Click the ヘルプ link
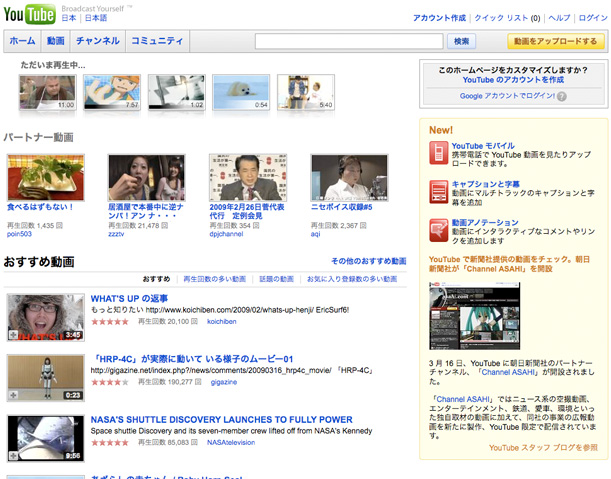 click(559, 18)
